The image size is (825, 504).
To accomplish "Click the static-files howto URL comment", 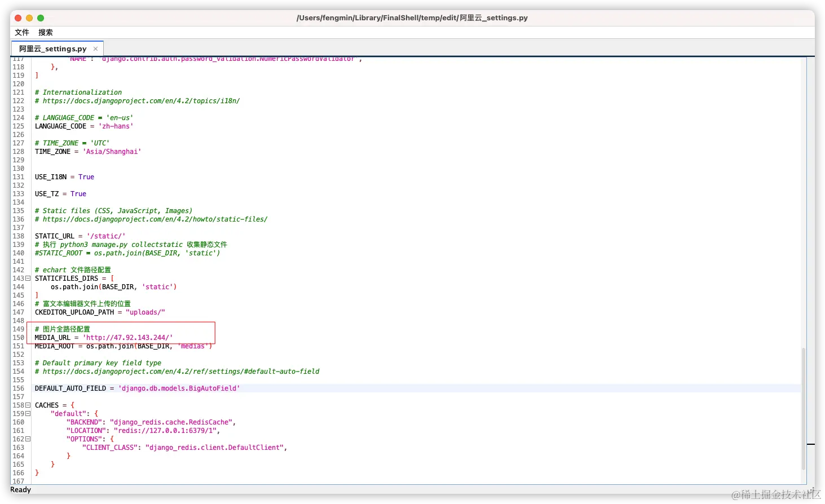I will (x=151, y=219).
